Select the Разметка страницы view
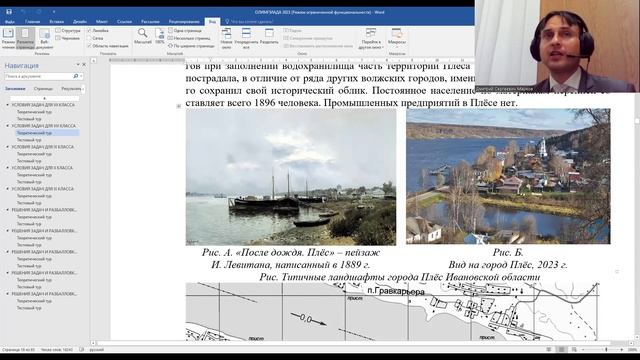The image size is (640, 360). [x=25, y=39]
